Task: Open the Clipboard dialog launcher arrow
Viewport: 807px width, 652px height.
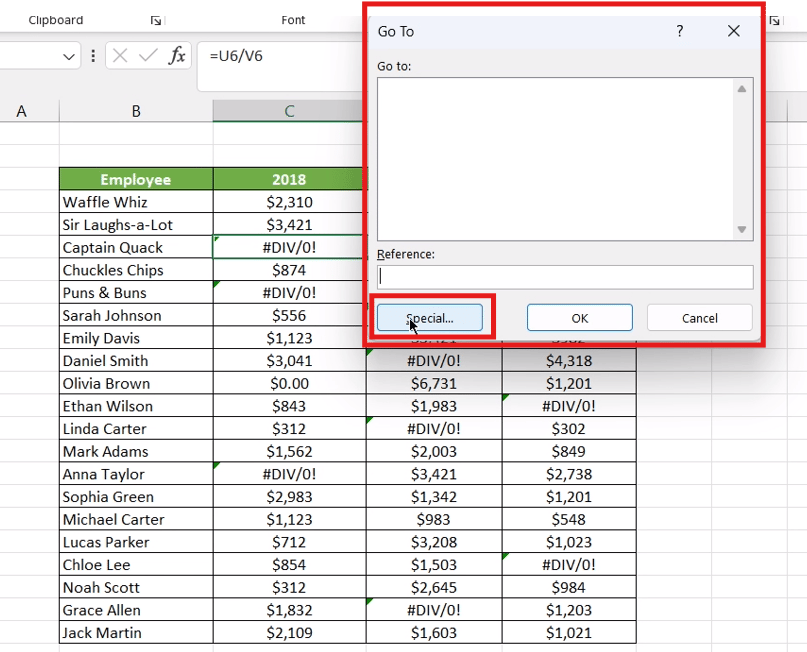Action: tap(155, 19)
